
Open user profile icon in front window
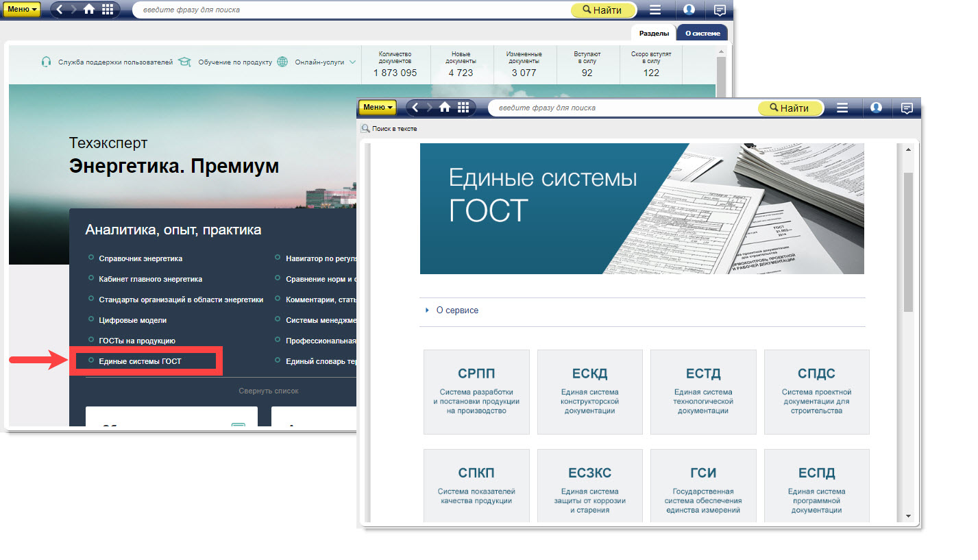click(876, 108)
